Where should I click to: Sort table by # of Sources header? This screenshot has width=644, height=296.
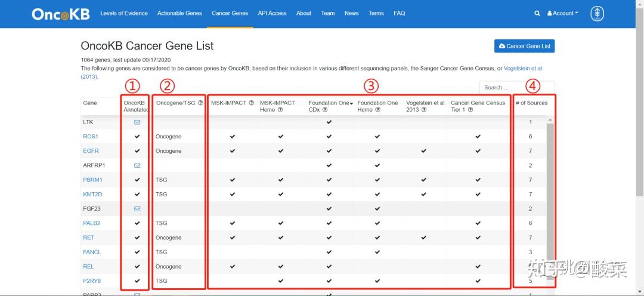(531, 103)
